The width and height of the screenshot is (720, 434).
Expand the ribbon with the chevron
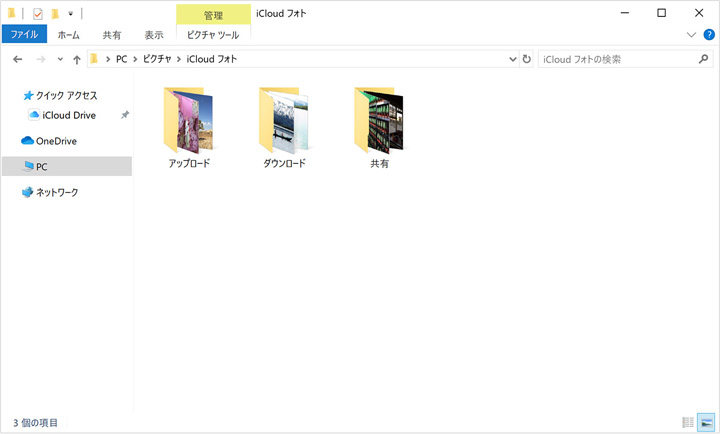click(x=691, y=35)
